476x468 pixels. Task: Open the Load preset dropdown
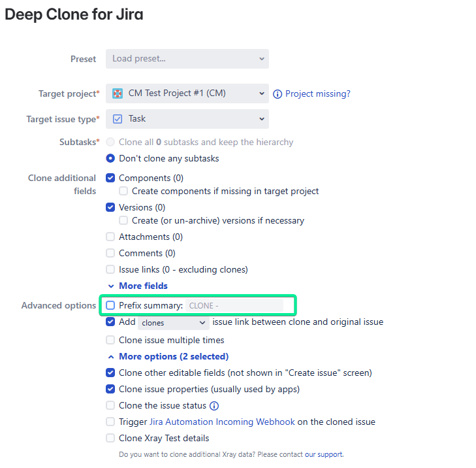pos(187,59)
